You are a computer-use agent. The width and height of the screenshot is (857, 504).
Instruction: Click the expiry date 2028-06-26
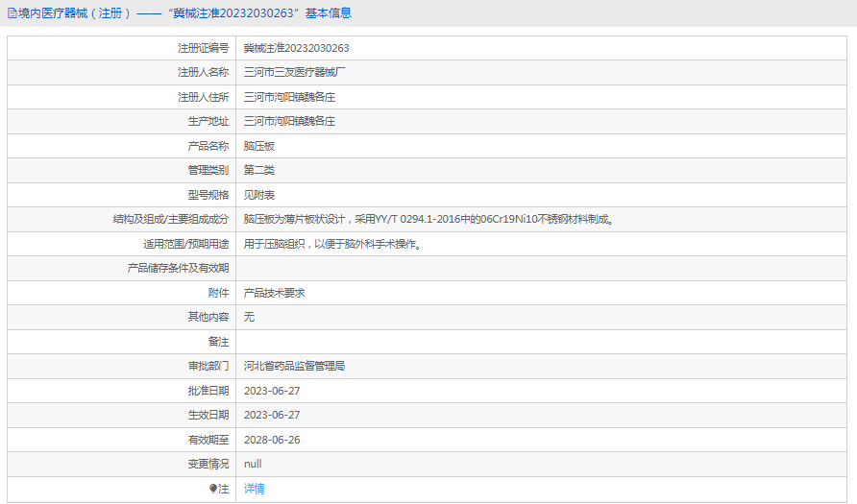[272, 440]
